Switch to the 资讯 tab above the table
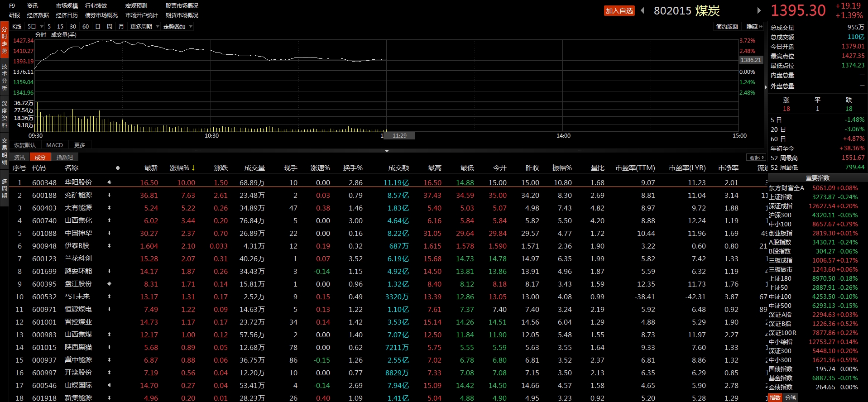 pyautogui.click(x=19, y=157)
